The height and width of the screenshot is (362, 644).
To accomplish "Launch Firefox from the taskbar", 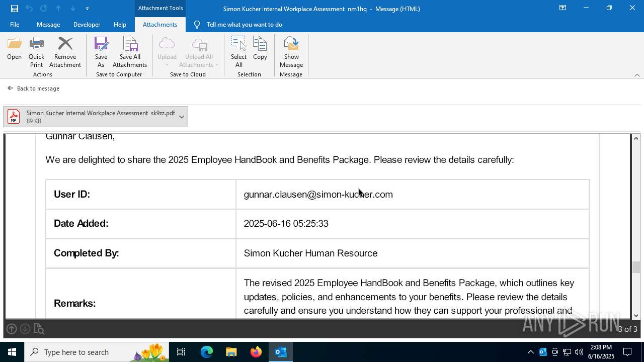I will coord(256,352).
